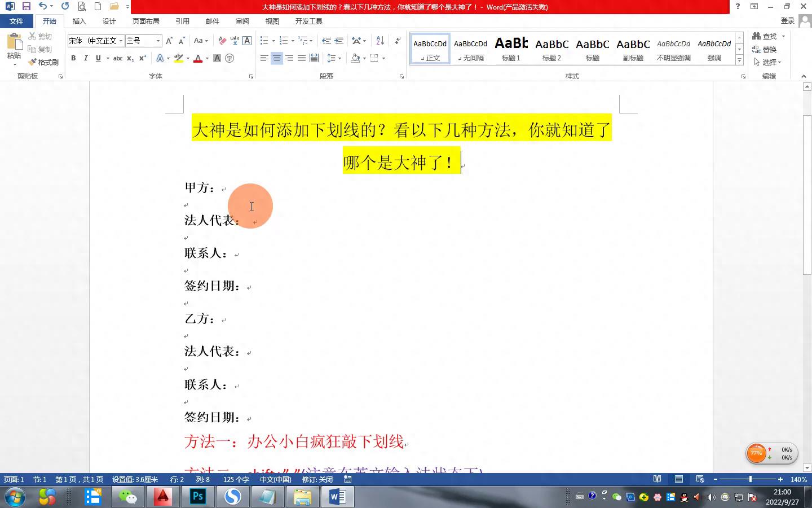Open Photoshop from the taskbar

point(198,497)
